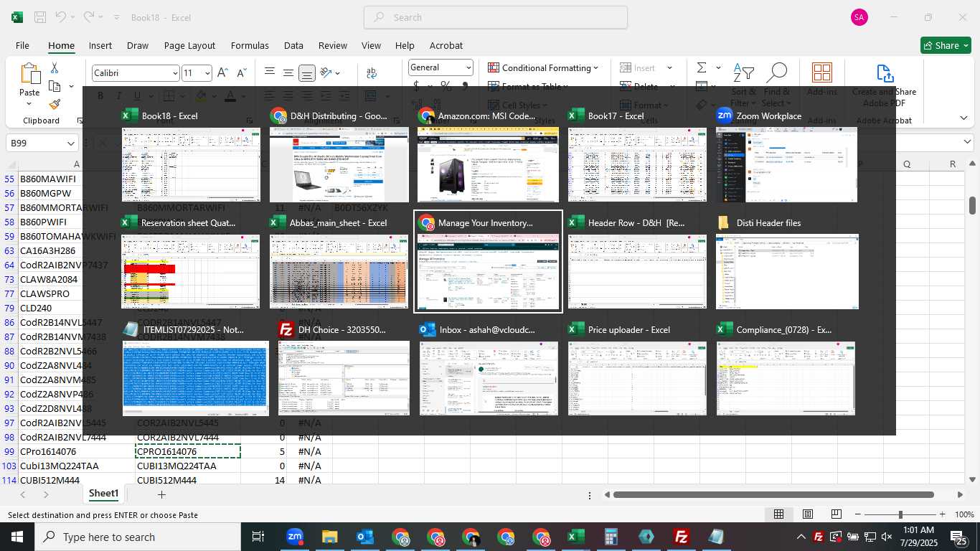The image size is (980, 551).
Task: Click the AutoSum sigma icon
Action: coord(702,67)
